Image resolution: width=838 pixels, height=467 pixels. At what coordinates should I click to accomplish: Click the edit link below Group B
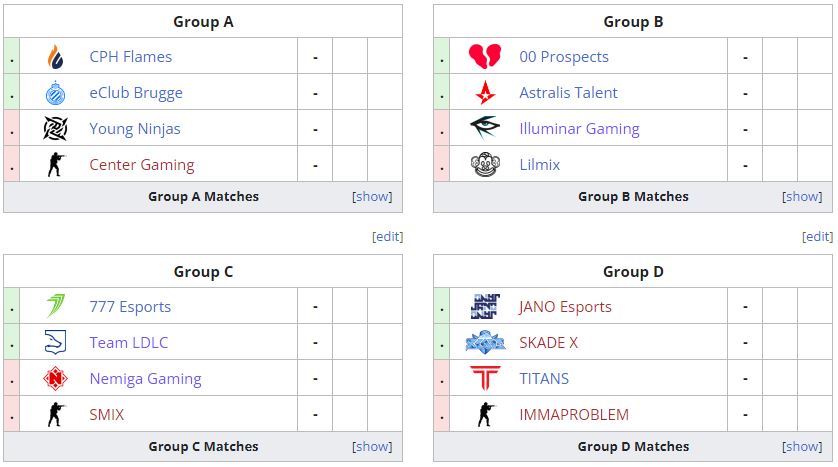click(817, 237)
